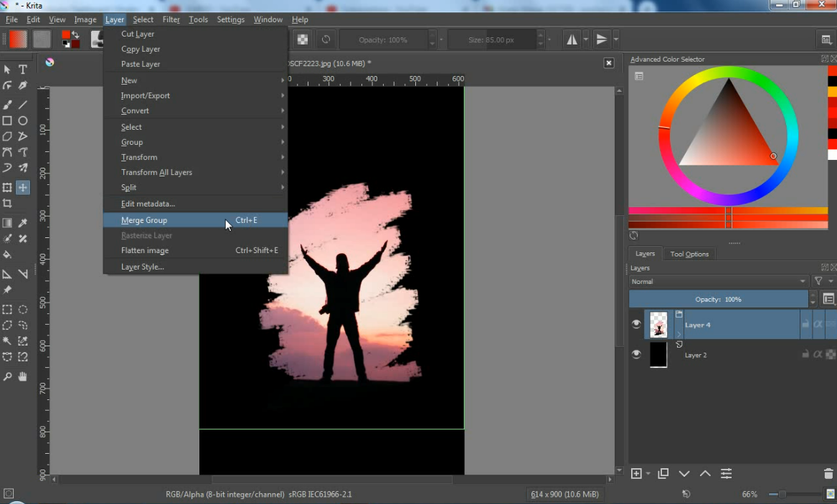Viewport: 837px width, 504px height.
Task: Expand the Layer 4 group arrow
Action: (x=678, y=334)
